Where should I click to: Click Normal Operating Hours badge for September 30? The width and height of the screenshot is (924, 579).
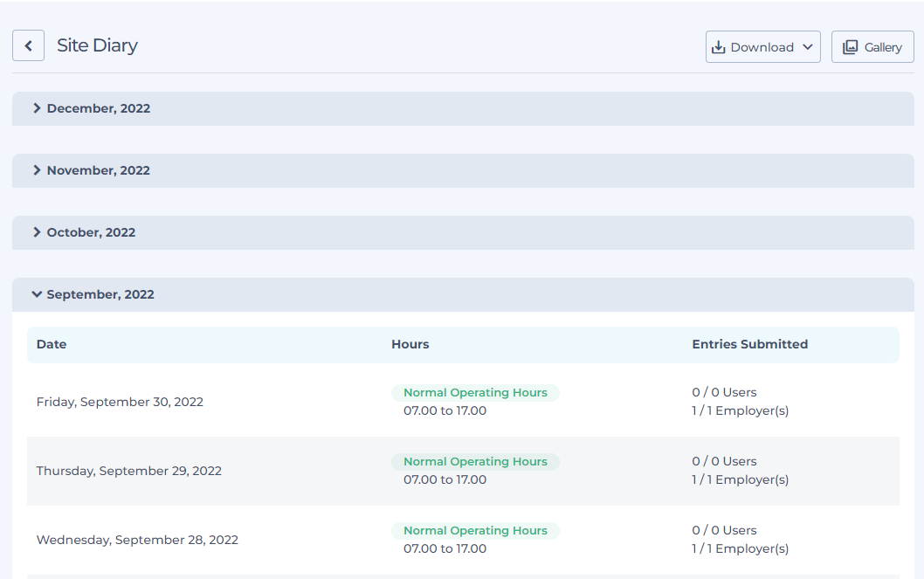475,393
